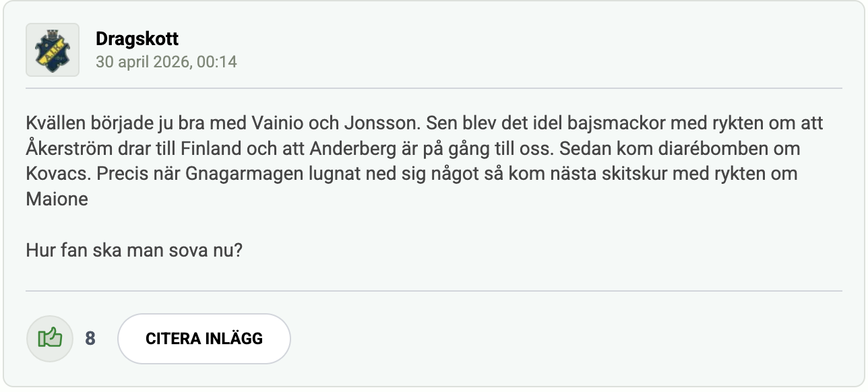This screenshot has width=868, height=392.
Task: Click the line "Hur fan ska man sova nu?"
Action: [x=134, y=251]
